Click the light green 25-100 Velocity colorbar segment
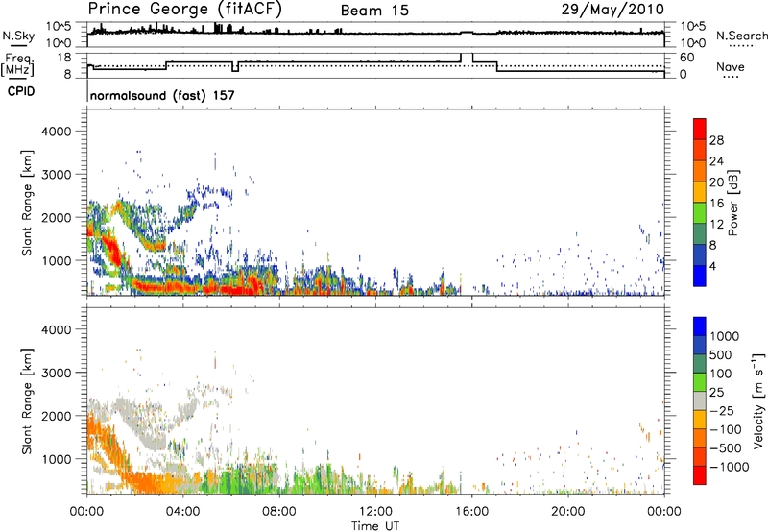 pos(700,382)
